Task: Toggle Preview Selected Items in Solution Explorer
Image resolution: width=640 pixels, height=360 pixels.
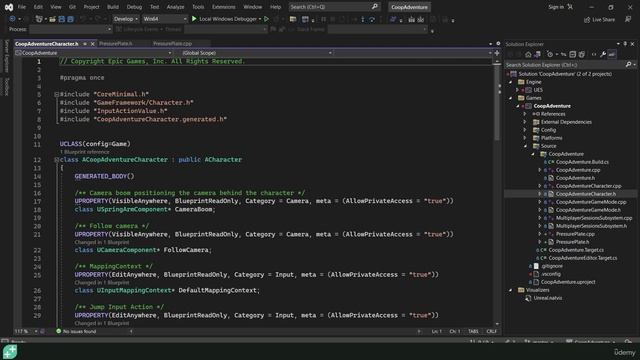Action: pos(611,54)
